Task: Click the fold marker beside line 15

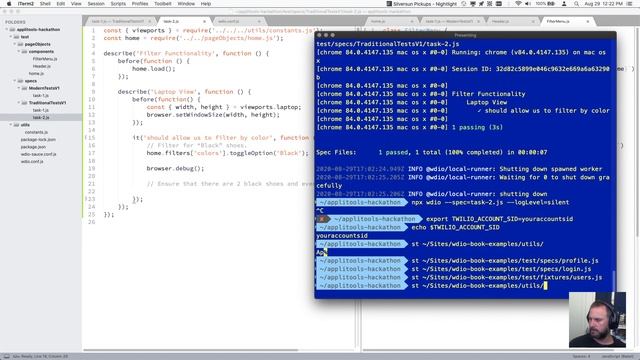Action: [x=87, y=138]
